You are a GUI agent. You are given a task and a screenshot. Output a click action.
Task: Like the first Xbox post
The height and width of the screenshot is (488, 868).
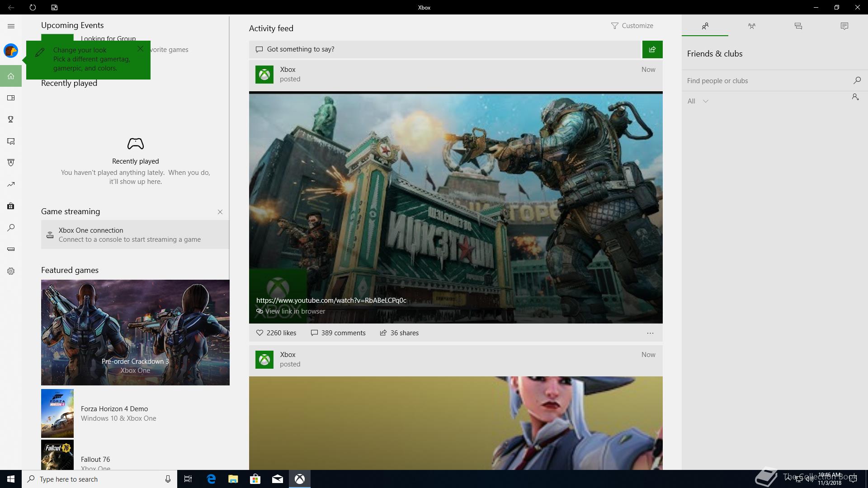point(276,333)
